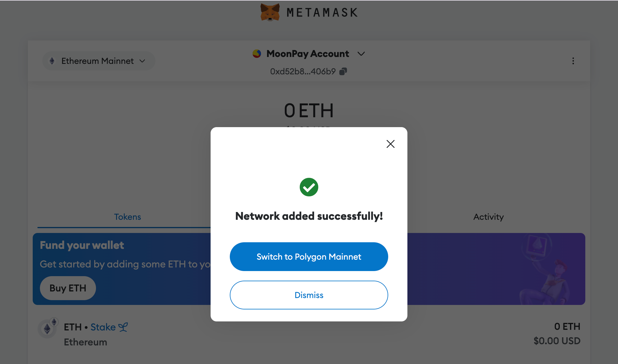
Task: Click the 0 ETH balance display
Action: tap(309, 111)
